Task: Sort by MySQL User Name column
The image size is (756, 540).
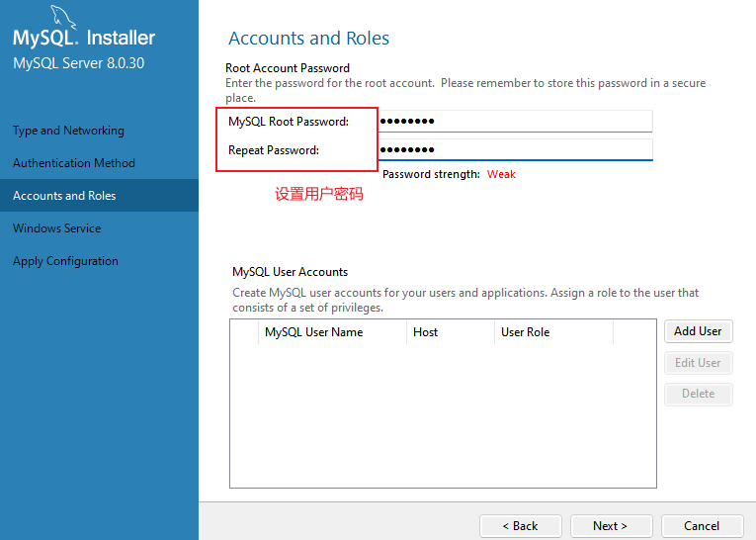Action: pos(332,332)
